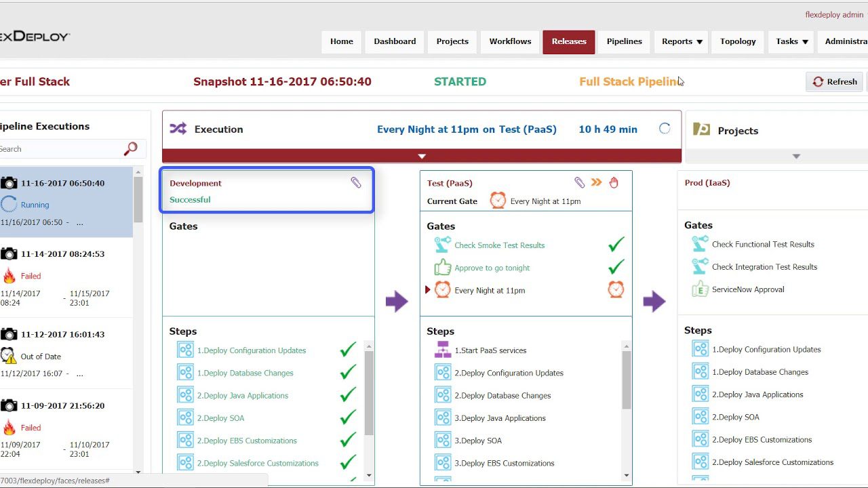Click the Projects panel icon
Viewport: 868px width, 488px height.
(x=701, y=129)
